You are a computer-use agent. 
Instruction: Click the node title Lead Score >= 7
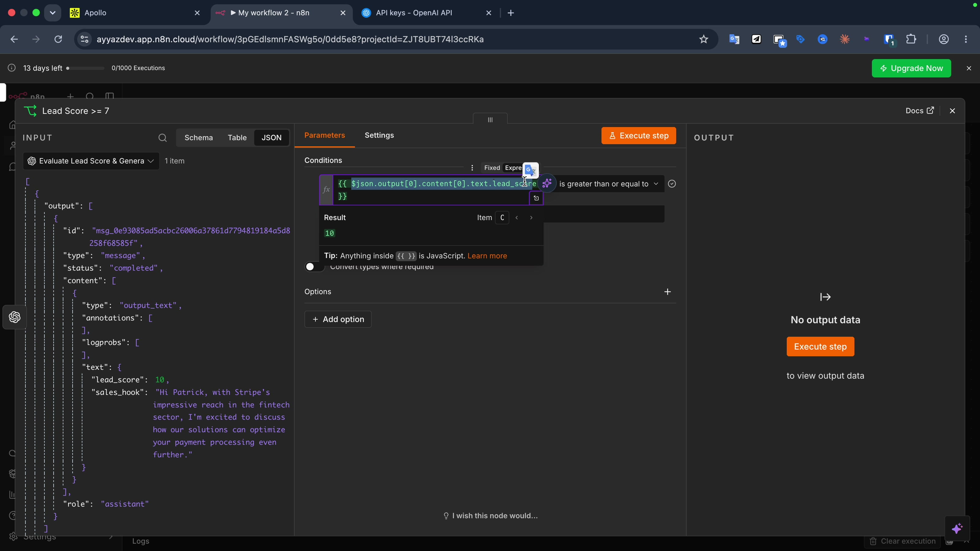click(76, 111)
